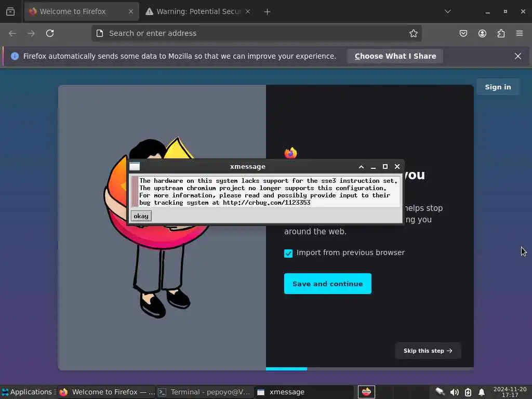Image resolution: width=532 pixels, height=399 pixels.
Task: Select Welcome to Firefox taskbar entry
Action: pos(107,392)
